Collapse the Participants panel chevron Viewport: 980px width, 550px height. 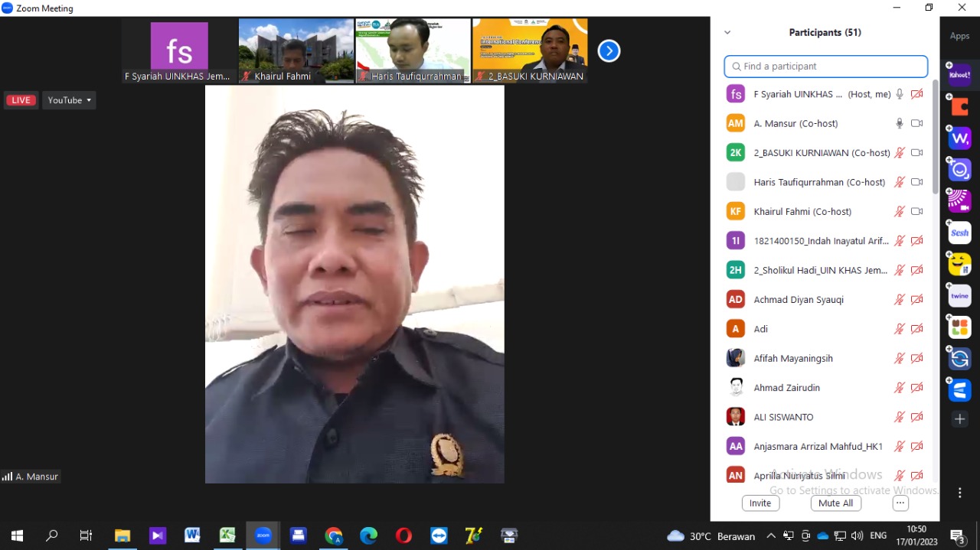pos(727,33)
